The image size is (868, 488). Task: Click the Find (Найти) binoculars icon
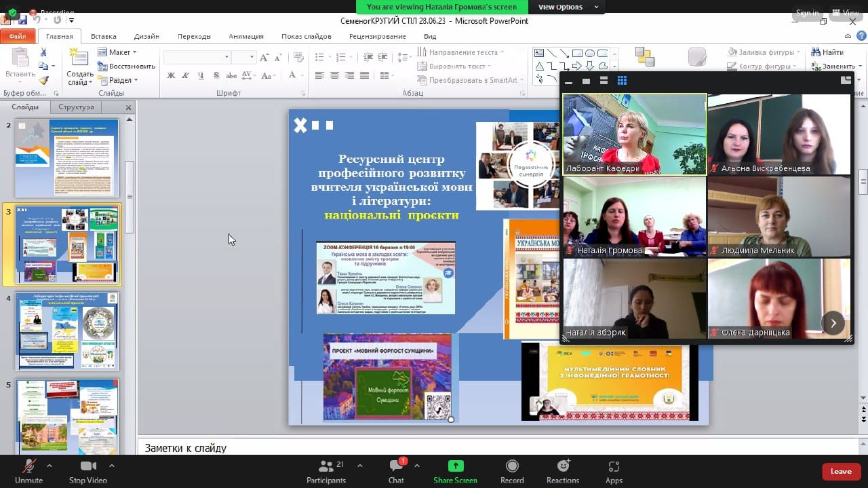[815, 52]
